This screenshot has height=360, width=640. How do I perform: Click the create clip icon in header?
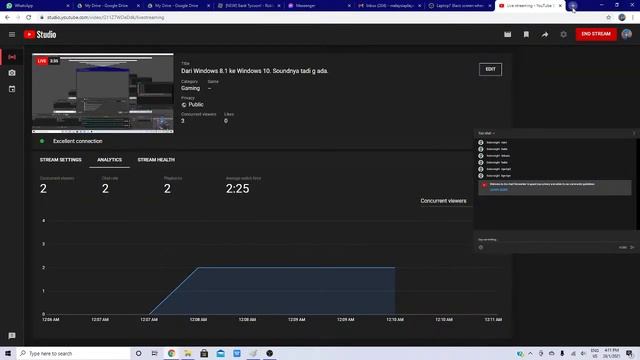[x=507, y=35]
